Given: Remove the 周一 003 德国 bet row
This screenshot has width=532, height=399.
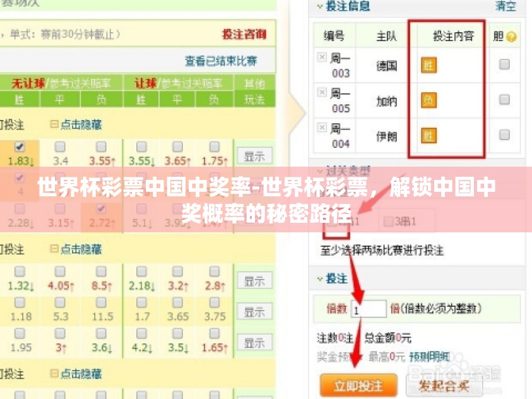Looking at the screenshot, I should 322,57.
